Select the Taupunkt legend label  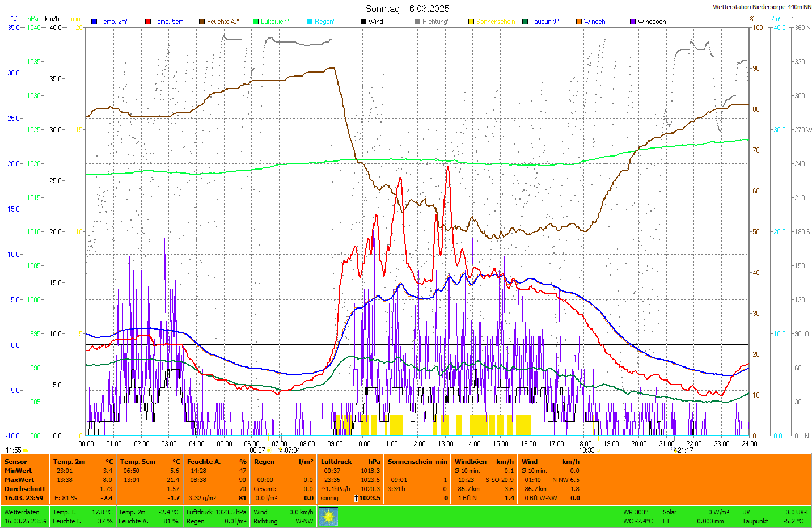544,22
